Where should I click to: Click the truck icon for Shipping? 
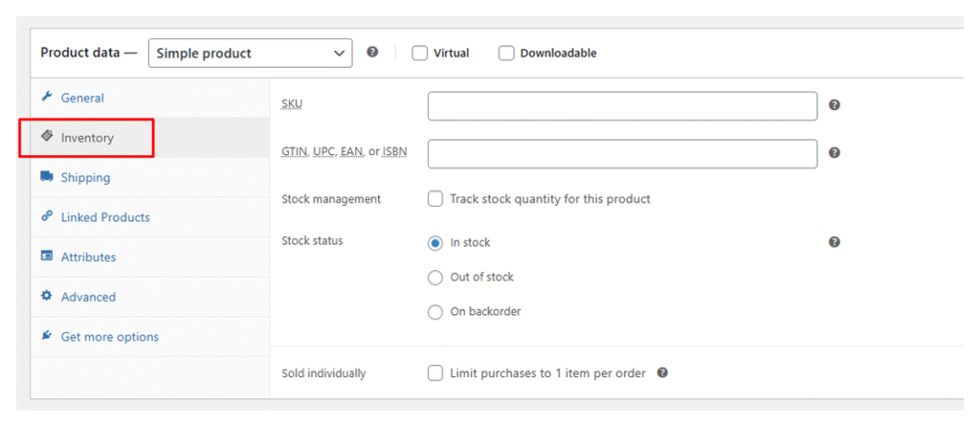coord(46,177)
